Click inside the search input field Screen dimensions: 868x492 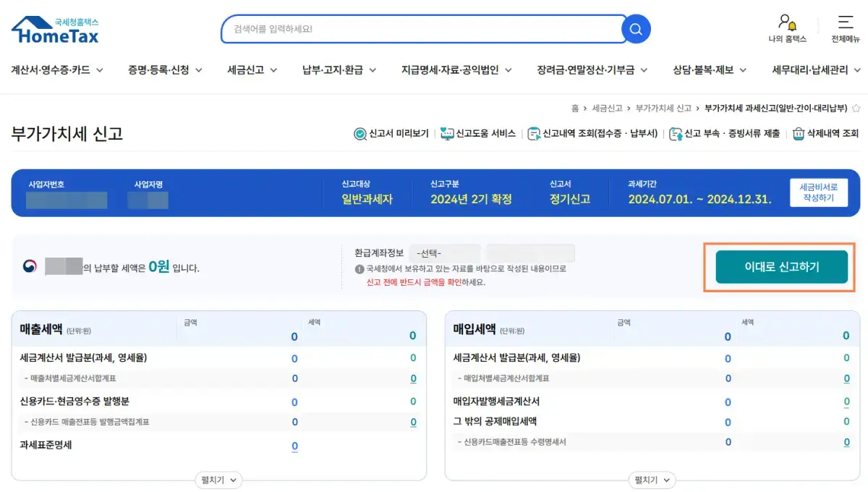point(420,29)
